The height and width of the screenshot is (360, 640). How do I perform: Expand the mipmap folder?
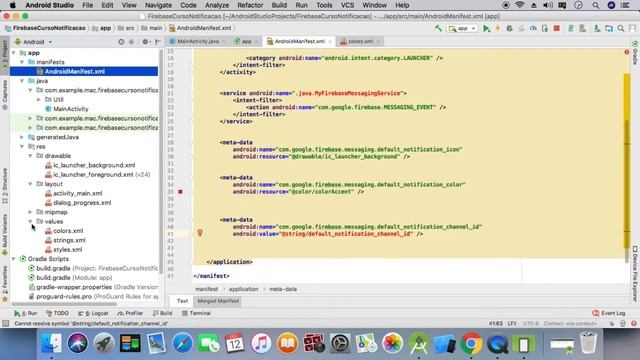(x=30, y=212)
